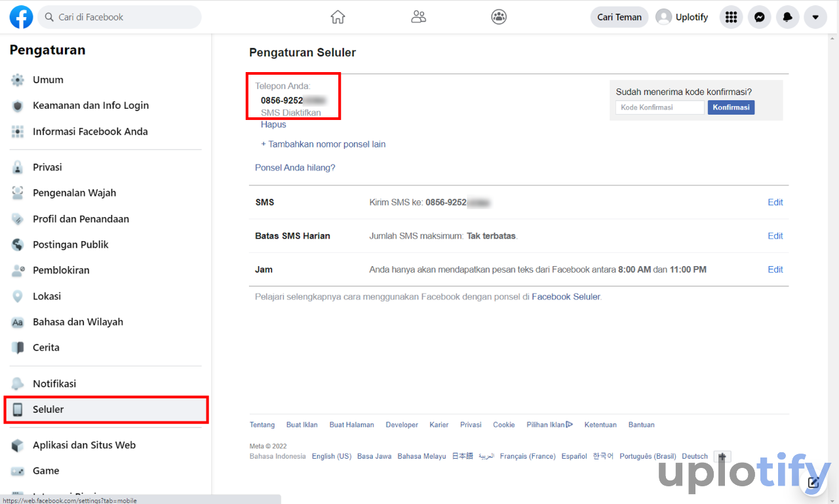Screen dimensions: 839x504
Task: Click the Tentang footer link
Action: [x=262, y=425]
